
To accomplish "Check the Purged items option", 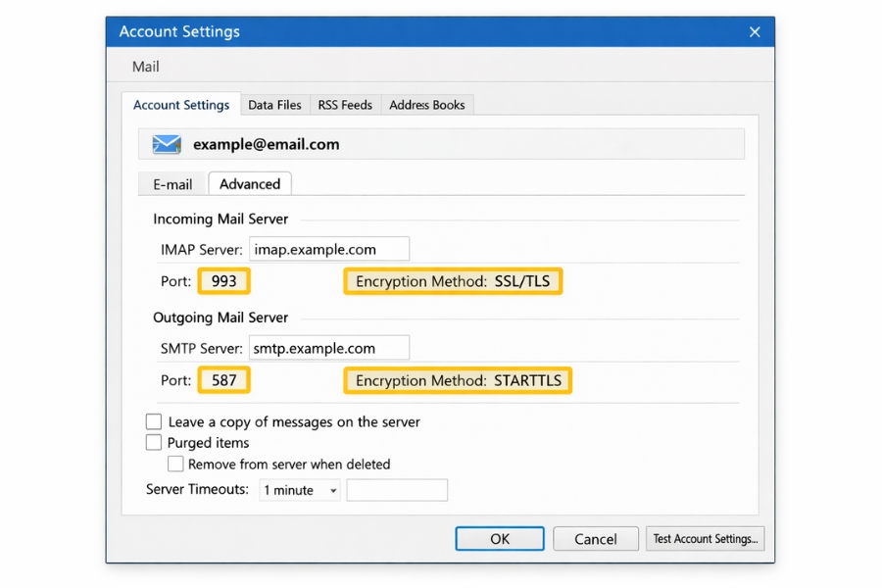I will [154, 442].
